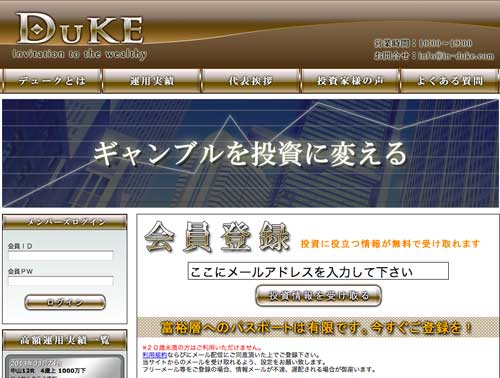Click the ギャンブルを投資に変える banner image
The image size is (500, 378).
[x=250, y=153]
